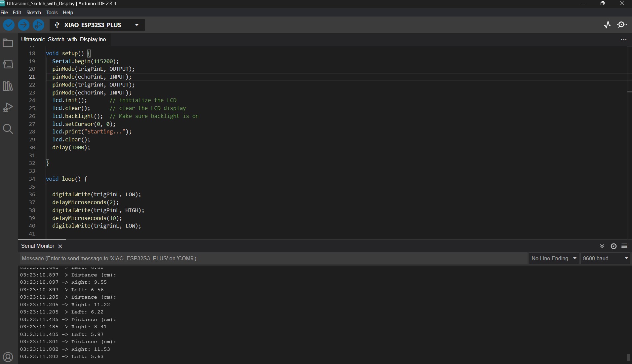Screen dimensions: 632x364
Task: Open the Sketch menu
Action: 34,13
